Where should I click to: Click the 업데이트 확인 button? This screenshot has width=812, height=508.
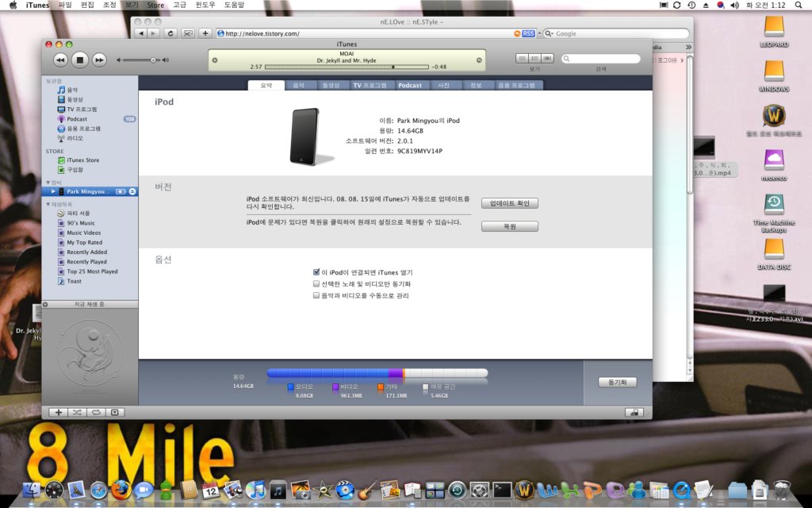pos(510,203)
